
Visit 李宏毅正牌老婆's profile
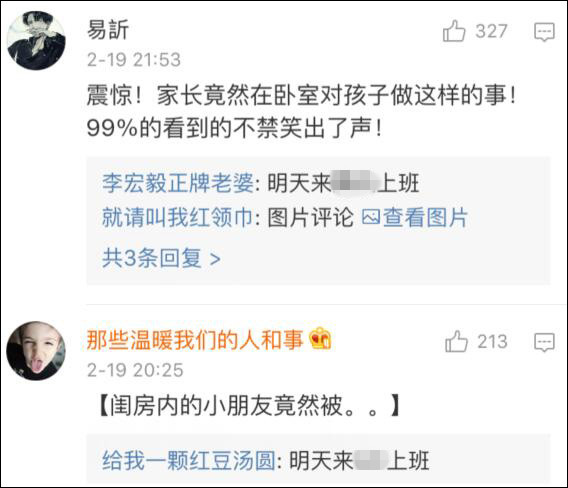click(x=178, y=182)
